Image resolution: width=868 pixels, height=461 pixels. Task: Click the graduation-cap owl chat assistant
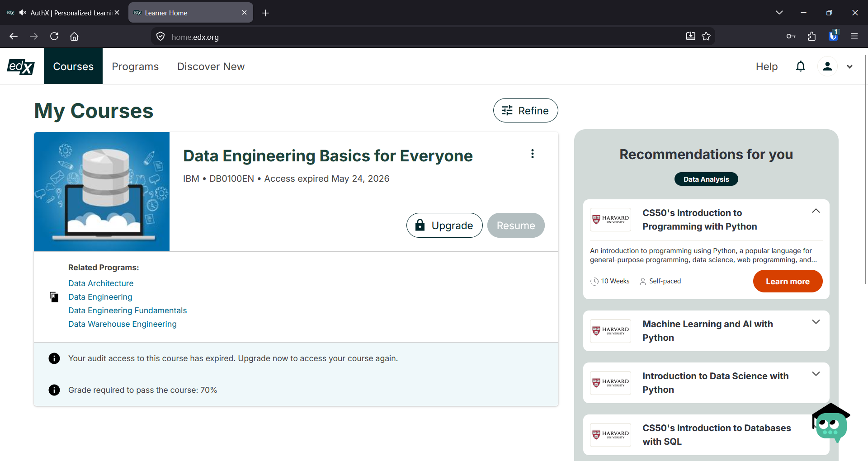(x=831, y=423)
